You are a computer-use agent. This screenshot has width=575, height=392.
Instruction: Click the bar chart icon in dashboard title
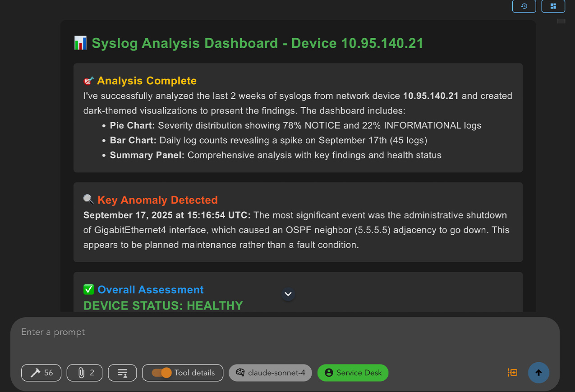[80, 43]
